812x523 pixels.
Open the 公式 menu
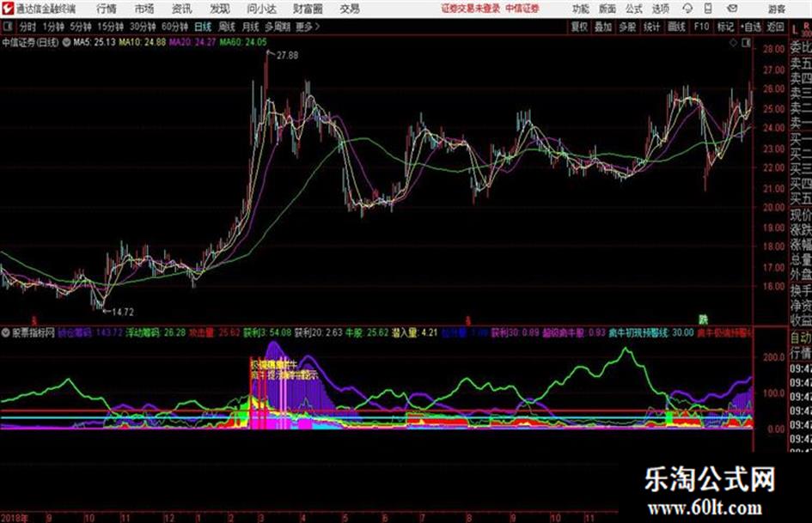coord(634,9)
